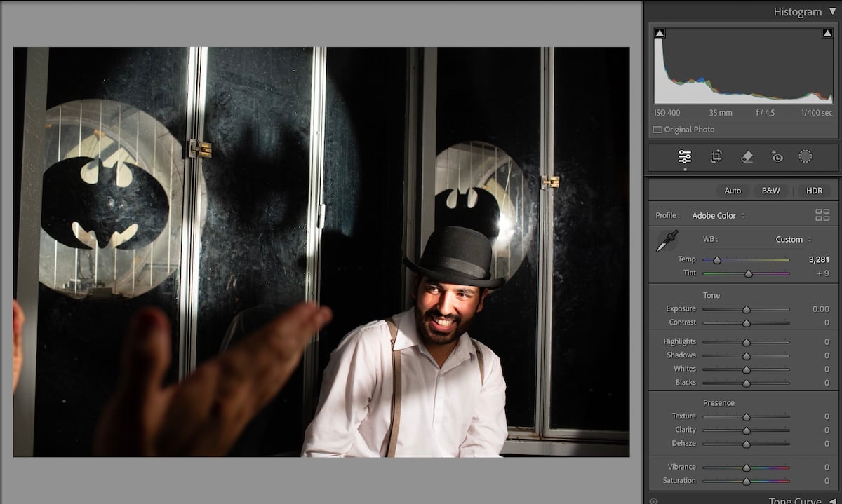This screenshot has height=504, width=842.
Task: Open the Crop Overlay tool
Action: [715, 156]
